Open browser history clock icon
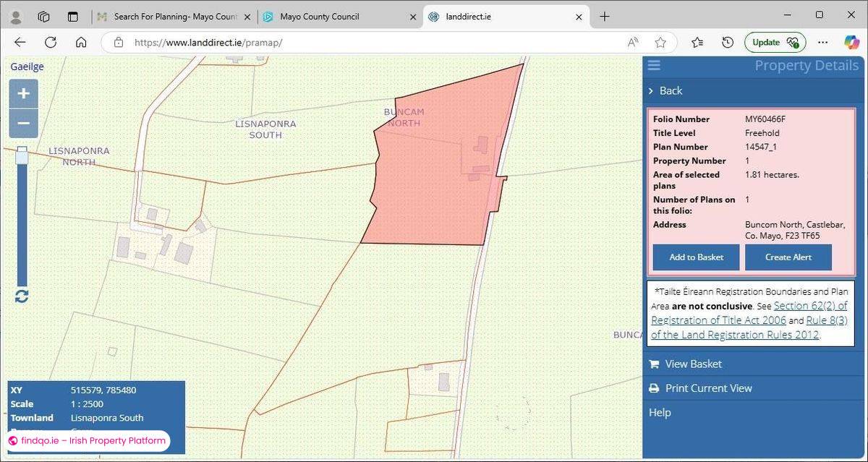This screenshot has height=462, width=868. pyautogui.click(x=728, y=42)
